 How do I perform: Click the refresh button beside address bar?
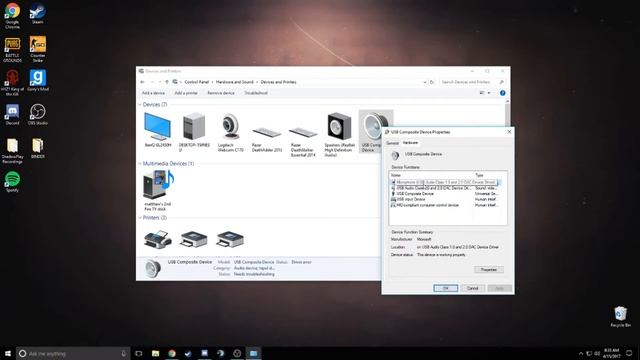(x=432, y=82)
